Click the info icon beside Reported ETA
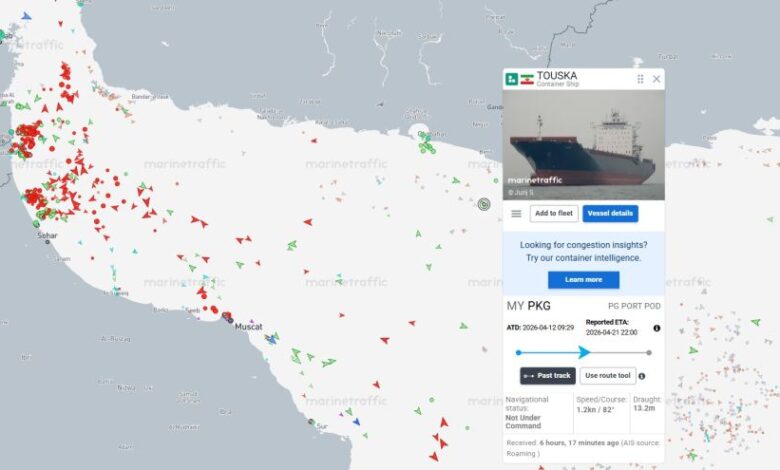This screenshot has width=780, height=470. (x=657, y=328)
